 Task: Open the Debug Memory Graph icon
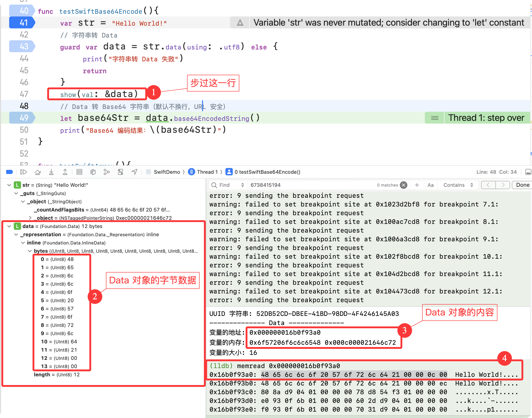click(107, 172)
